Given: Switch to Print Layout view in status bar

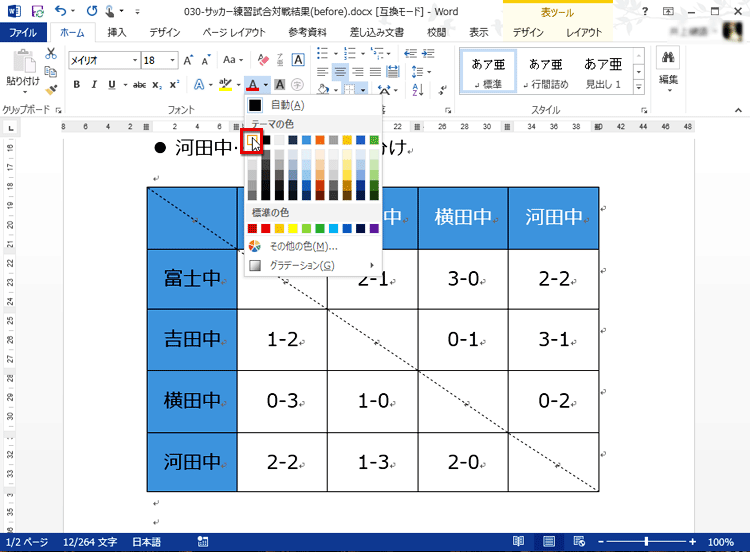Looking at the screenshot, I should [549, 541].
